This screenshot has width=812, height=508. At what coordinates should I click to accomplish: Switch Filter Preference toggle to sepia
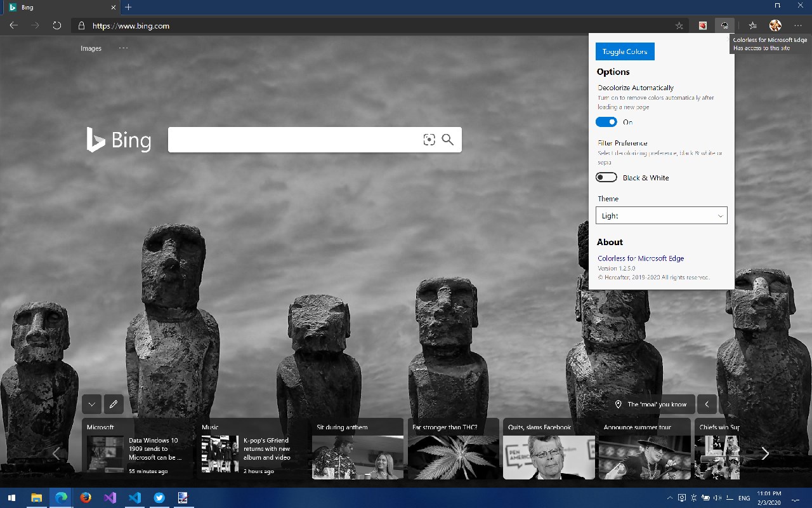tap(606, 177)
